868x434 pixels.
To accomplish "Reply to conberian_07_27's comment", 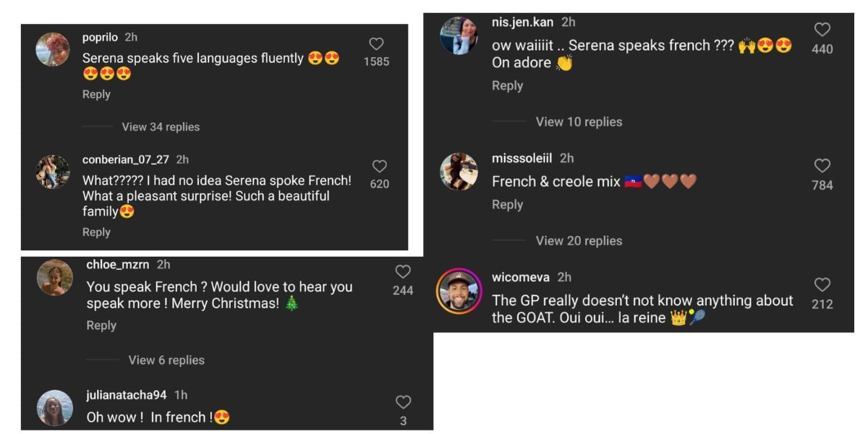I will tap(96, 232).
